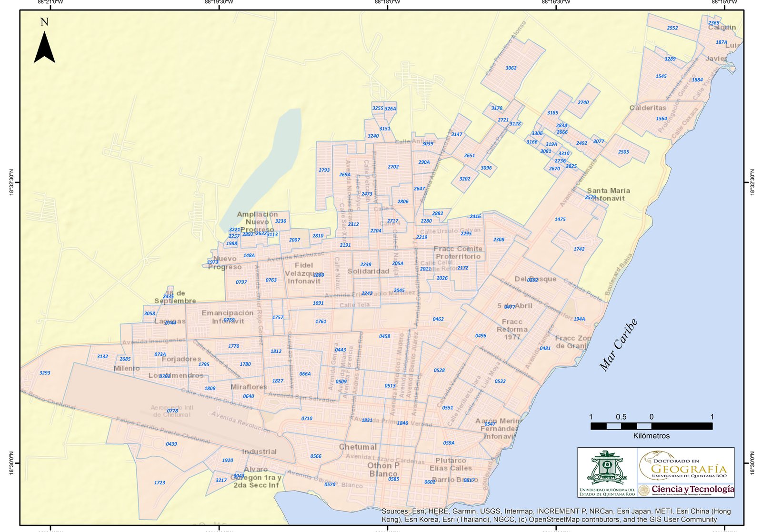The image size is (762, 532).
Task: Select the zone labeled 0496
Action: tap(481, 336)
